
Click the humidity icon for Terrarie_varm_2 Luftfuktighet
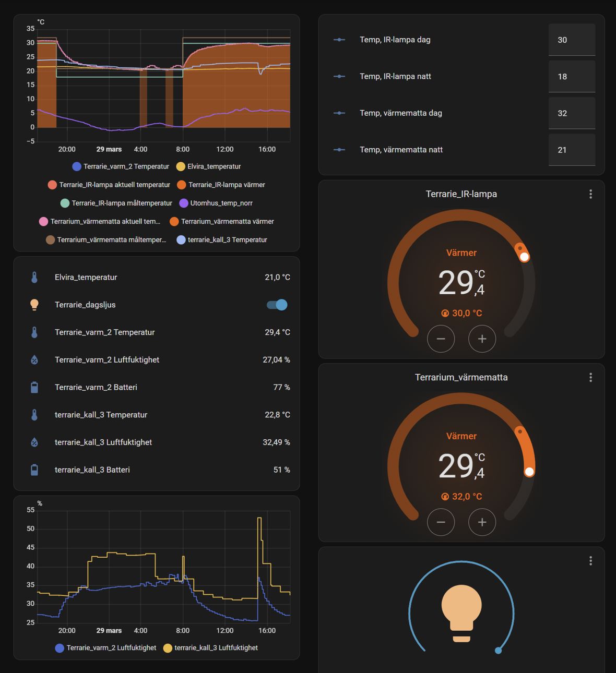34,360
